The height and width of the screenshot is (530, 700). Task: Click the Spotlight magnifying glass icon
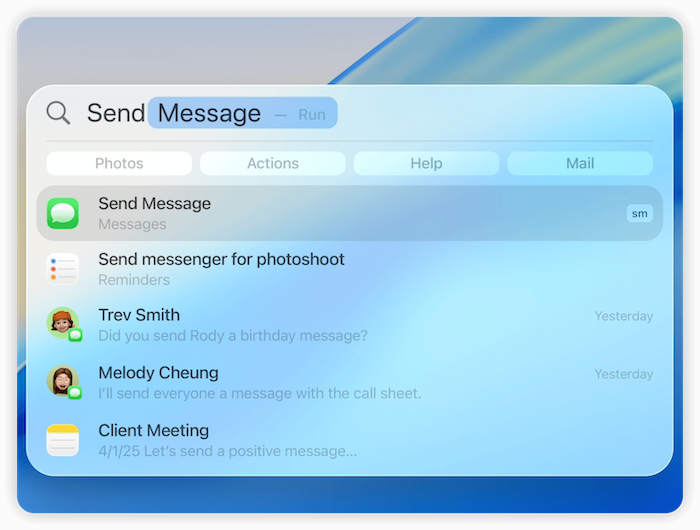click(59, 113)
